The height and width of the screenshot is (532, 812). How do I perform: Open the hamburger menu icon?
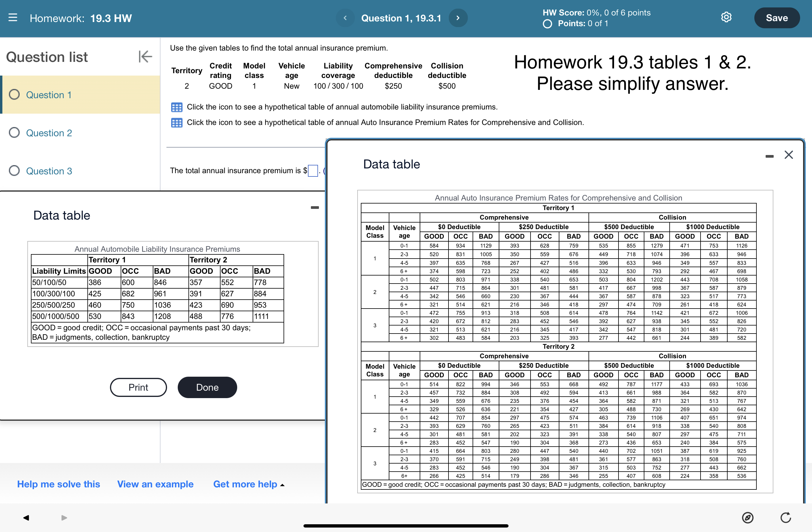pos(12,18)
